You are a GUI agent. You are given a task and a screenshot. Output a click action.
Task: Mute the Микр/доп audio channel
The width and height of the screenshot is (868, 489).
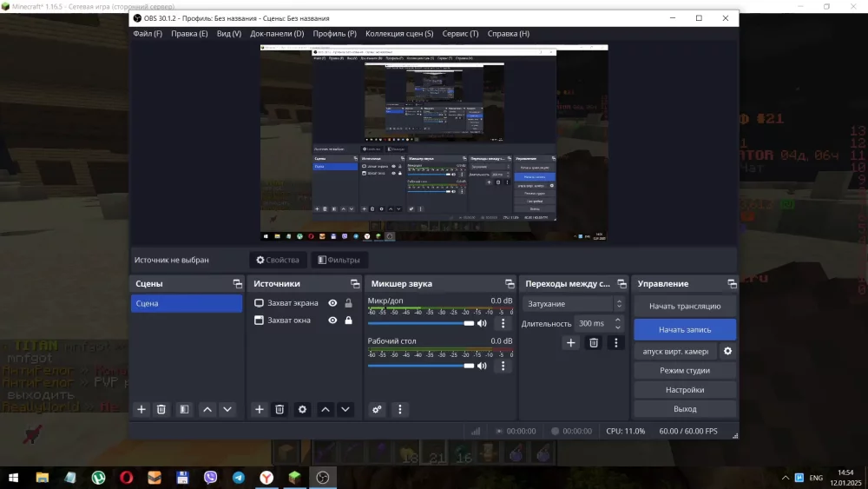tap(482, 323)
